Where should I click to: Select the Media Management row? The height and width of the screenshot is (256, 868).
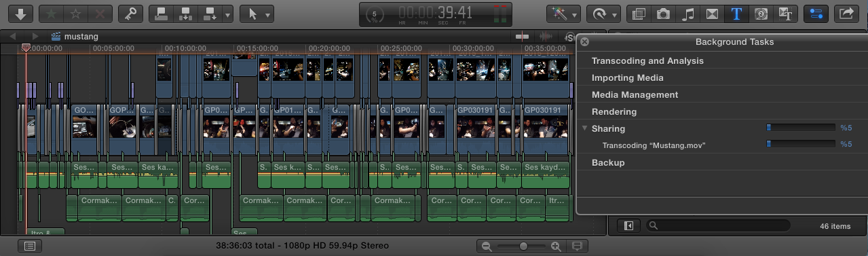click(x=721, y=95)
